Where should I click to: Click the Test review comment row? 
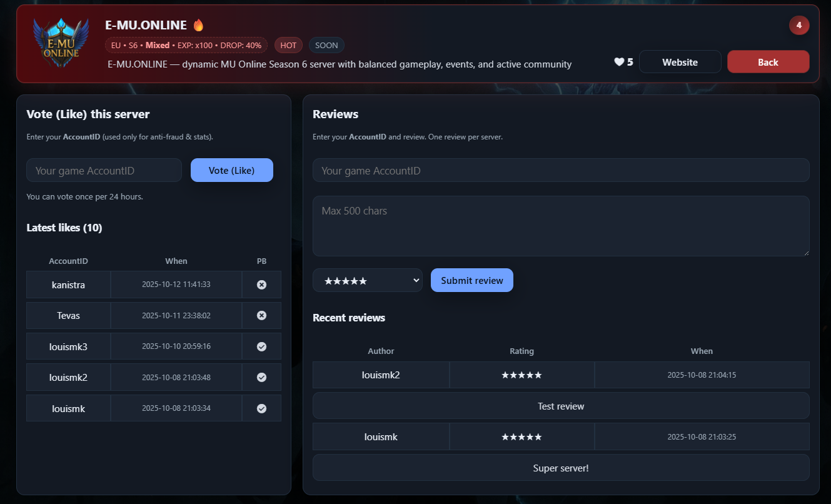click(x=560, y=406)
